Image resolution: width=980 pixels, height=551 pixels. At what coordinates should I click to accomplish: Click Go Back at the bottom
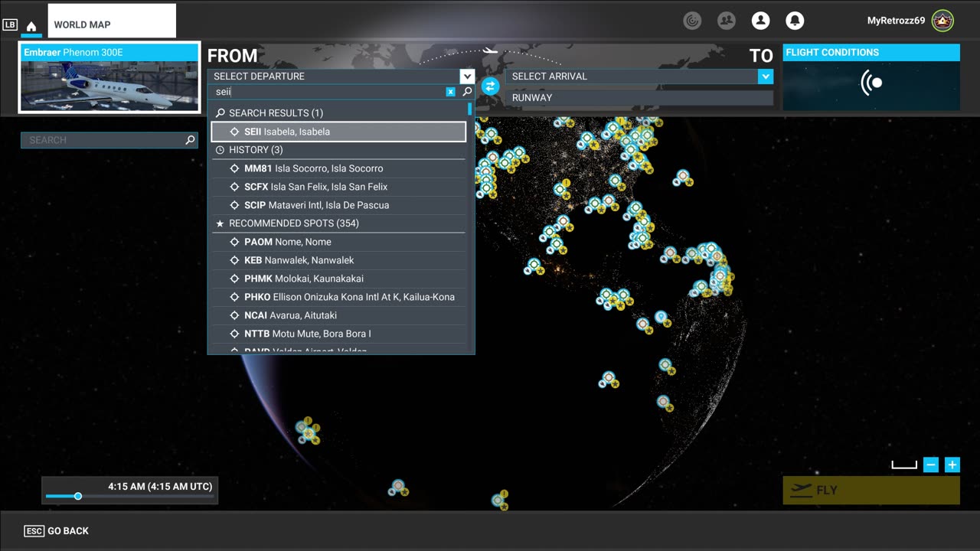click(57, 531)
